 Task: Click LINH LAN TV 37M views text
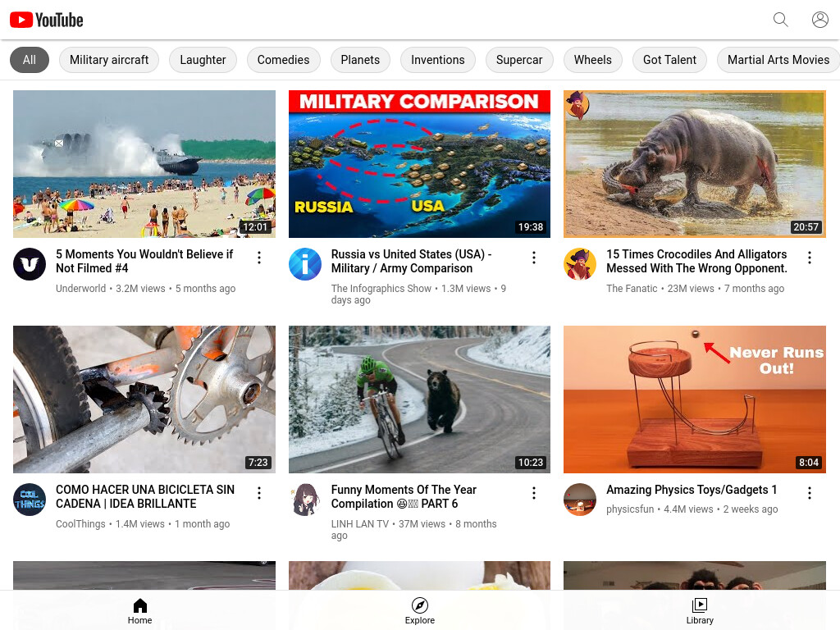tap(413, 529)
